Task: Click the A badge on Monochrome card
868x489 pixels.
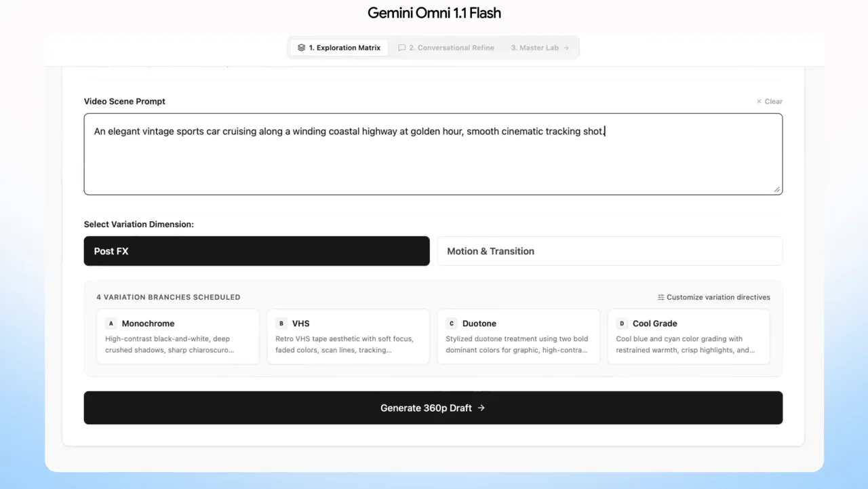Action: pyautogui.click(x=111, y=324)
